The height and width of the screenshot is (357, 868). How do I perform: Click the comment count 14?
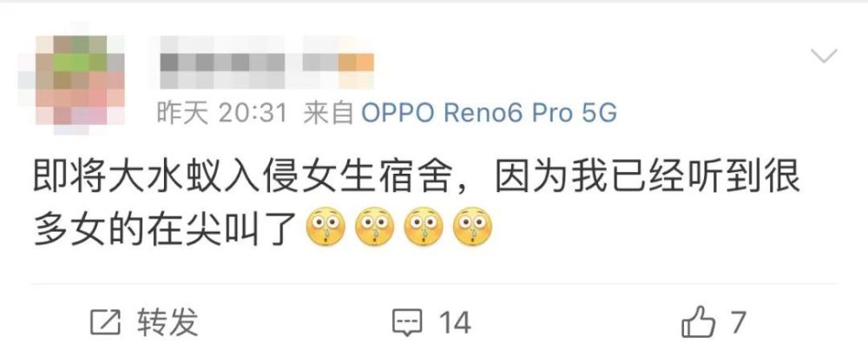tap(455, 322)
